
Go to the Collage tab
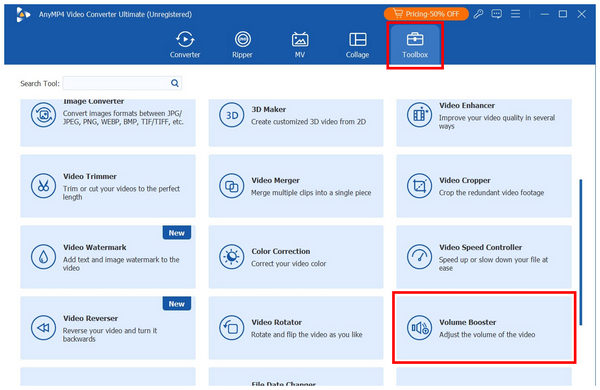357,45
